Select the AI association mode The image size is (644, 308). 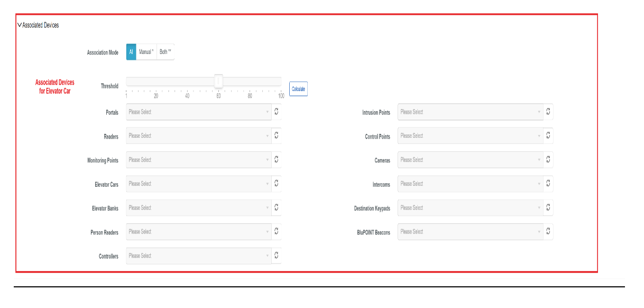(x=130, y=52)
